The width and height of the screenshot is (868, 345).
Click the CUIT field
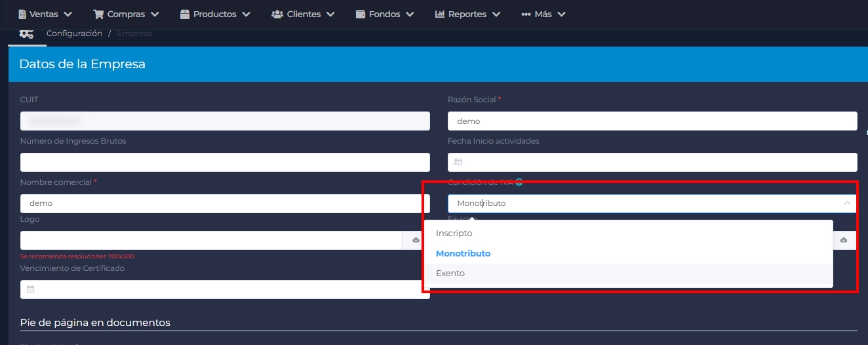point(225,121)
